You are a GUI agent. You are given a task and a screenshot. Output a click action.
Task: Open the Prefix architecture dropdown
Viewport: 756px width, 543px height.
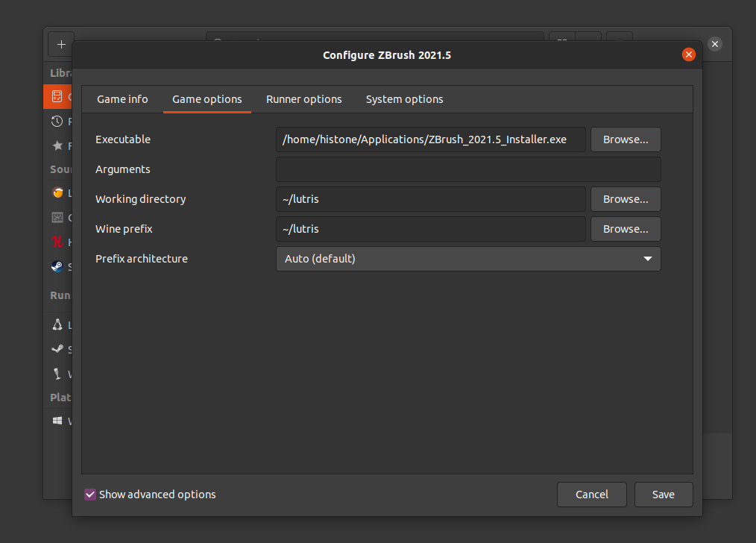(x=468, y=259)
